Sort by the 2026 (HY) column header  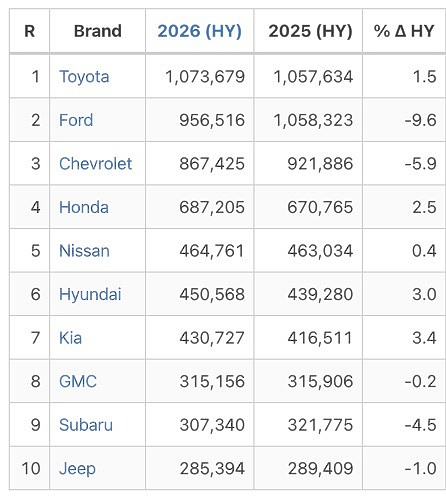199,31
